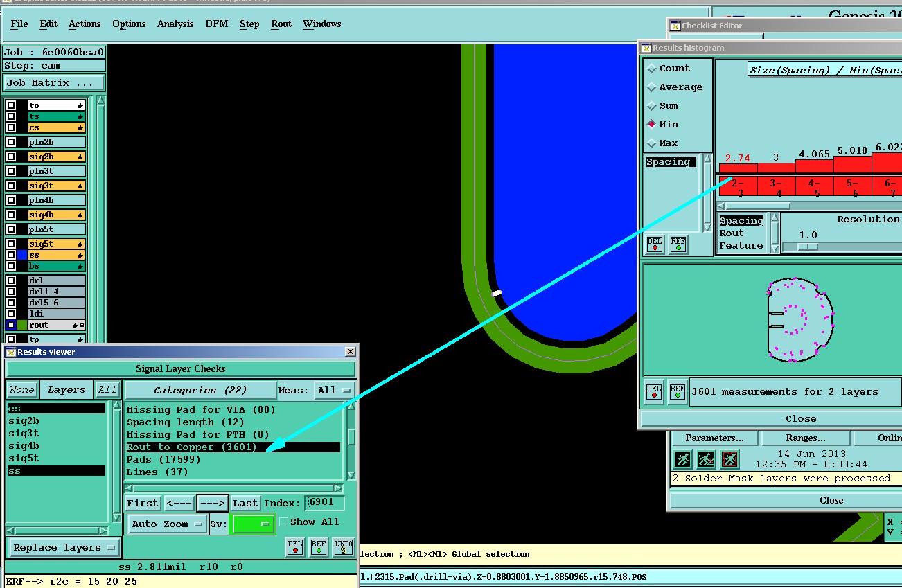Click the DEL icon beside '3601 measurements' text
902x588 pixels.
point(654,391)
